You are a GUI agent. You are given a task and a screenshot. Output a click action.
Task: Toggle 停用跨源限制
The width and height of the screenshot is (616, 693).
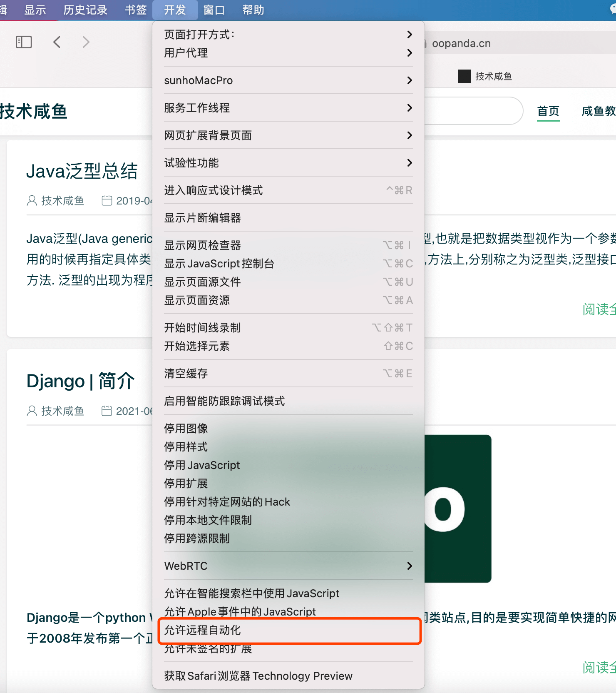(x=288, y=538)
